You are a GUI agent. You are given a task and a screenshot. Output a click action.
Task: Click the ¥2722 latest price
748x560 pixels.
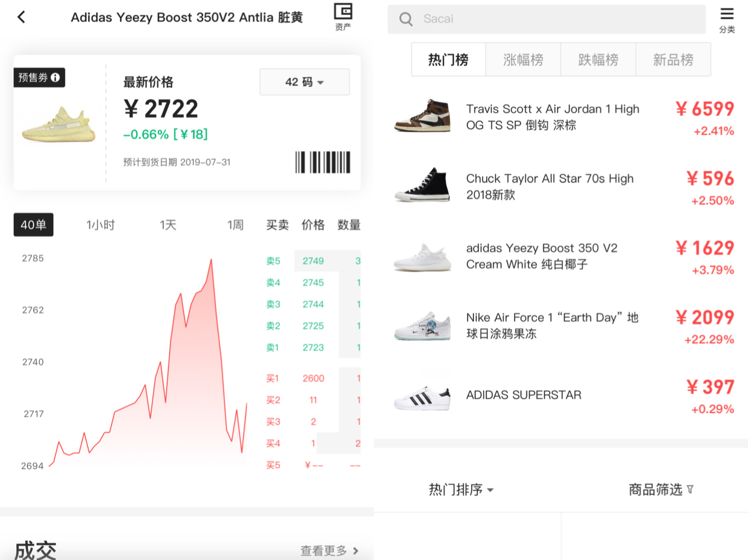pyautogui.click(x=161, y=109)
